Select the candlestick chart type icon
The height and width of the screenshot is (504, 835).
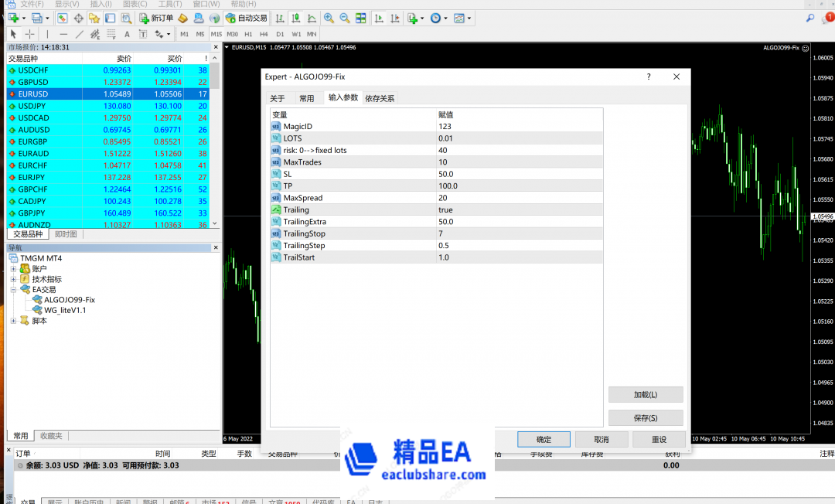coord(295,18)
